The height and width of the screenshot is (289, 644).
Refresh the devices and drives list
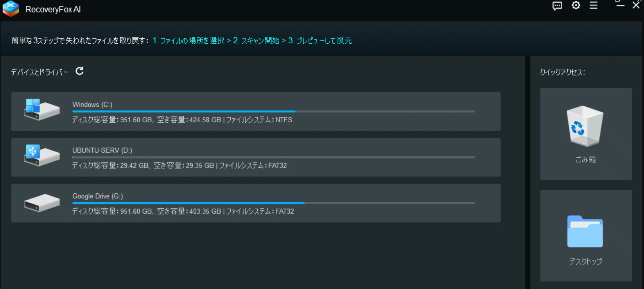point(79,71)
